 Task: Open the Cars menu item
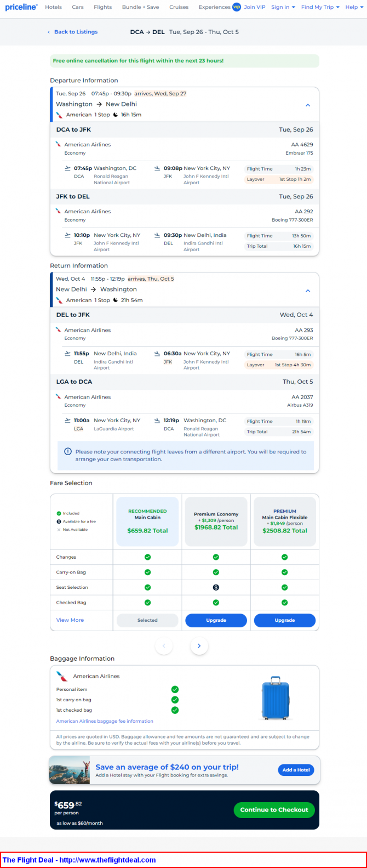78,7
